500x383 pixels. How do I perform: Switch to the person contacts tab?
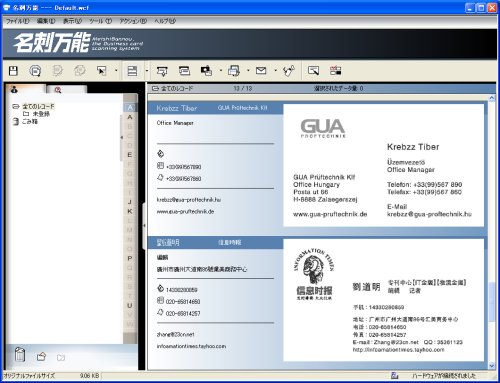[25, 89]
